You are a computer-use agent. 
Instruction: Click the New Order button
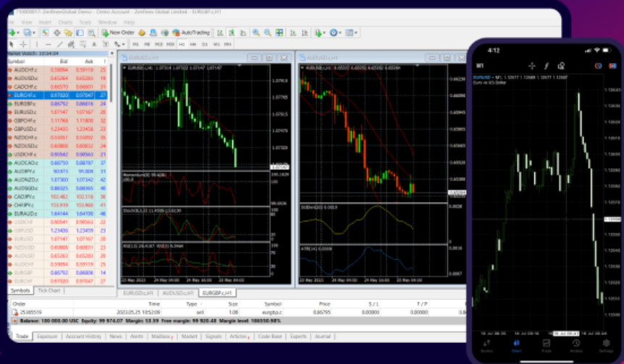117,33
